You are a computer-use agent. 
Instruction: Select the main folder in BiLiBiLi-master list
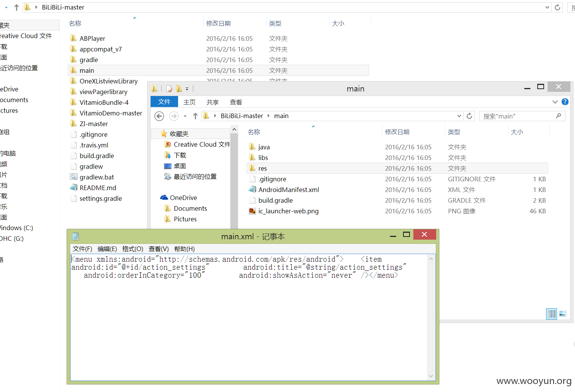point(218,70)
